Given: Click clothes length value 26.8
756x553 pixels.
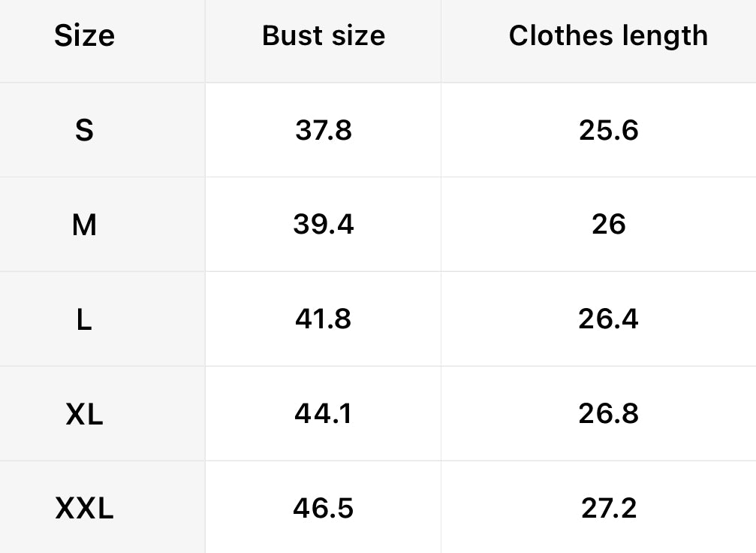Looking at the screenshot, I should click(x=608, y=414).
